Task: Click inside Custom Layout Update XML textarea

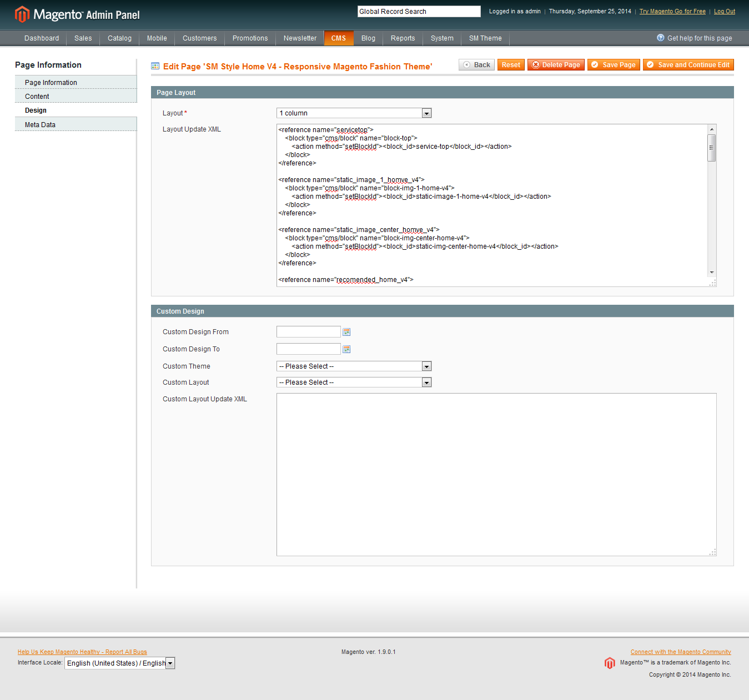Action: [x=496, y=475]
